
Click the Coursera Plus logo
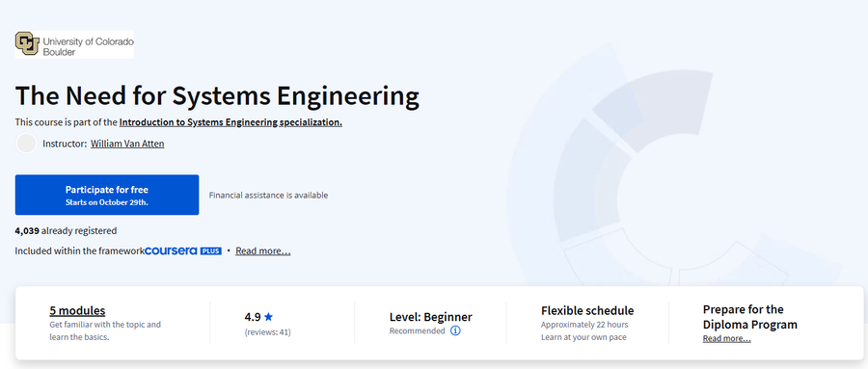click(x=183, y=250)
